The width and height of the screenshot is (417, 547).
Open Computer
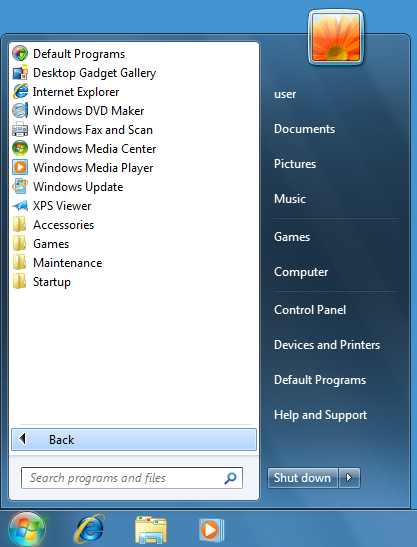coord(301,272)
